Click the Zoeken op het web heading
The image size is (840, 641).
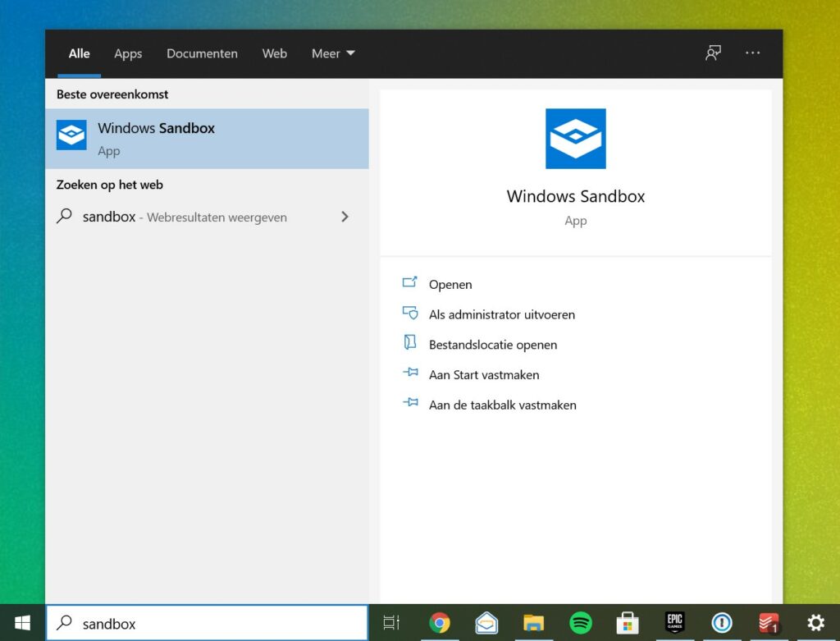[109, 185]
